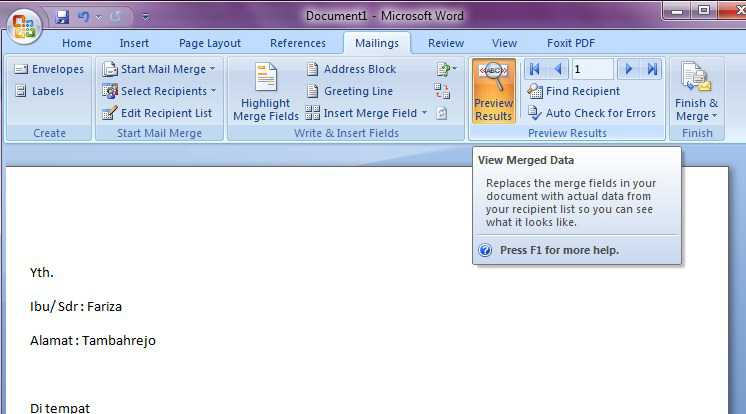Go to the next record
Image resolution: width=746 pixels, height=414 pixels.
tap(628, 69)
